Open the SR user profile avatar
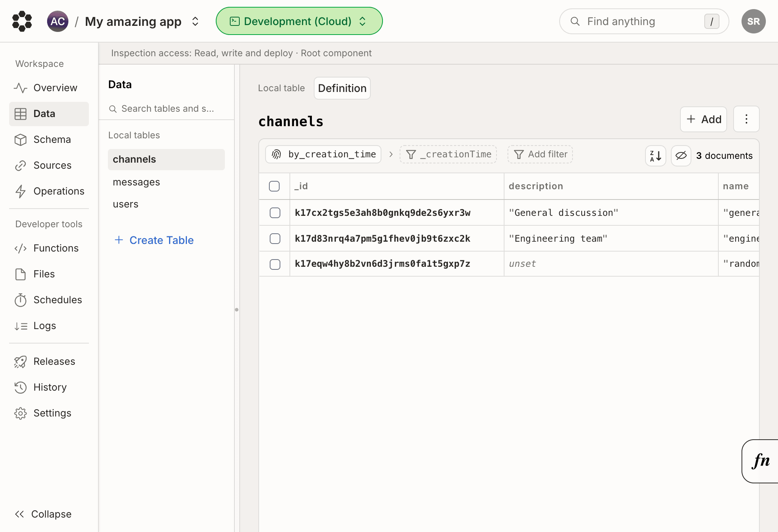The height and width of the screenshot is (532, 778). [753, 21]
